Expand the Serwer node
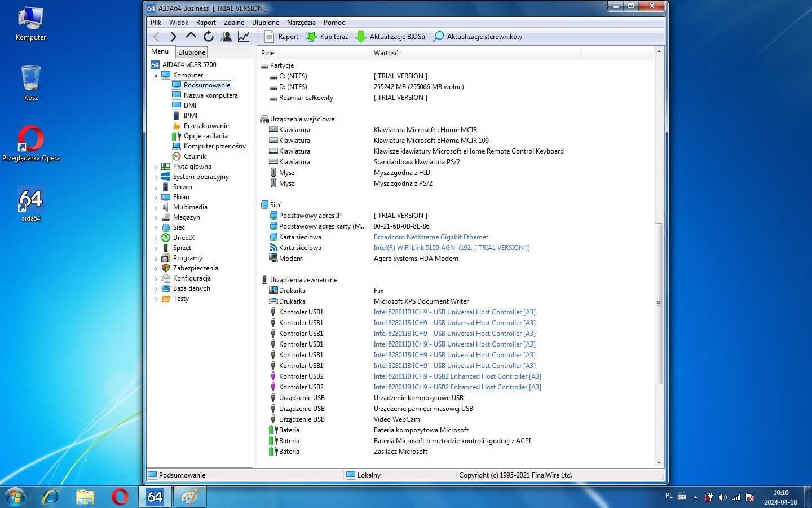 (156, 187)
